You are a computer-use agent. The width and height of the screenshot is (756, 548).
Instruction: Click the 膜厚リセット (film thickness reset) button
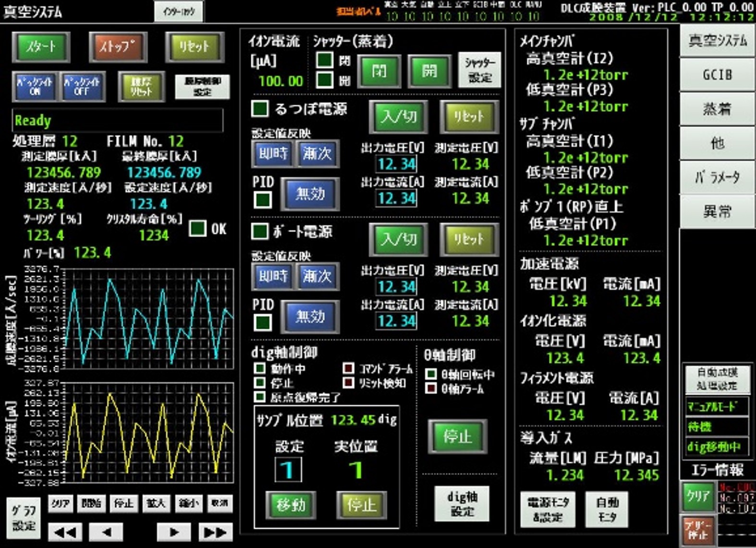[142, 87]
